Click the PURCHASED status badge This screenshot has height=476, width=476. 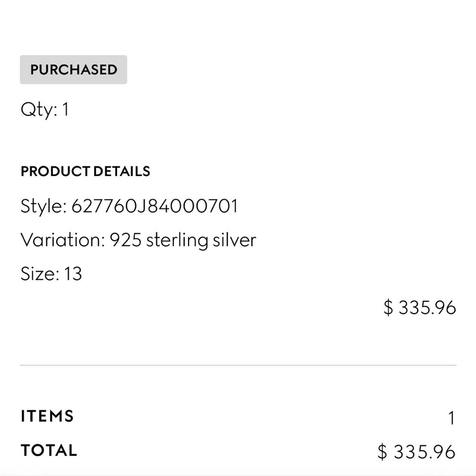(x=73, y=69)
